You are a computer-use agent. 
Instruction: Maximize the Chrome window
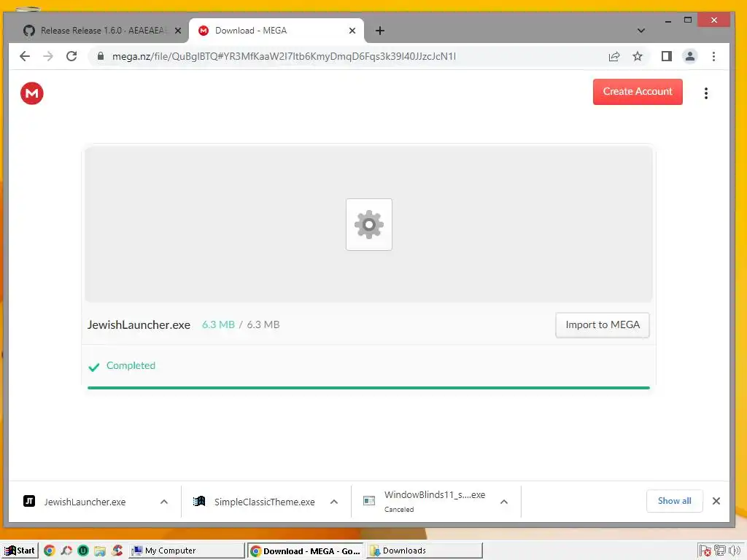[687, 20]
